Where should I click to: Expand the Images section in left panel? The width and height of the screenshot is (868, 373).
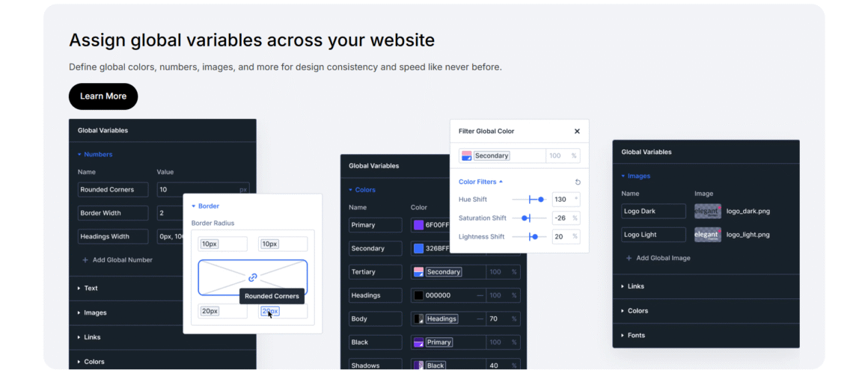(92, 312)
